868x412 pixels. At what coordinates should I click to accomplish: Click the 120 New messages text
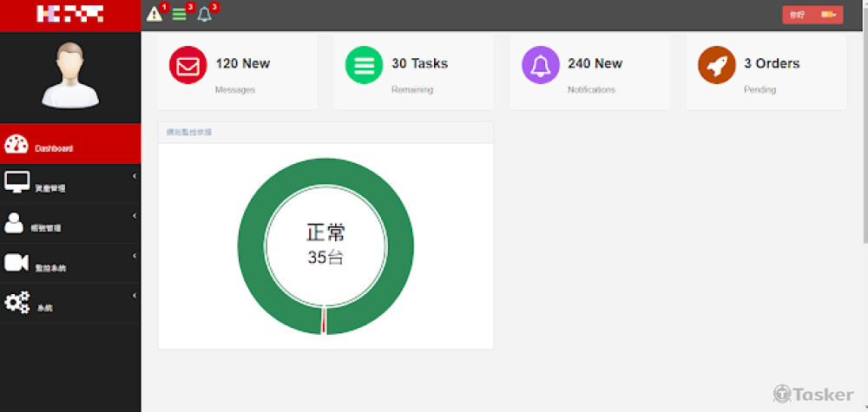click(242, 63)
